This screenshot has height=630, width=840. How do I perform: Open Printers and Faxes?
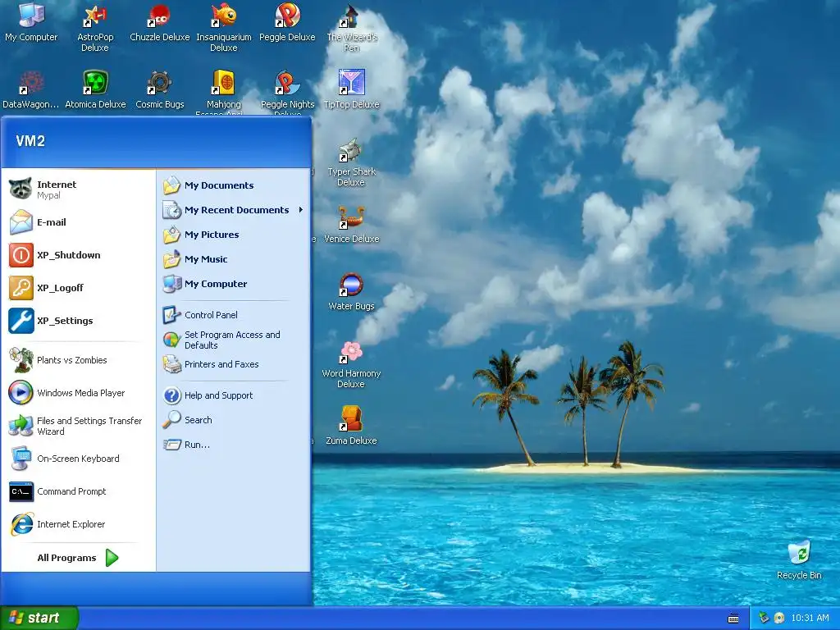234,364
